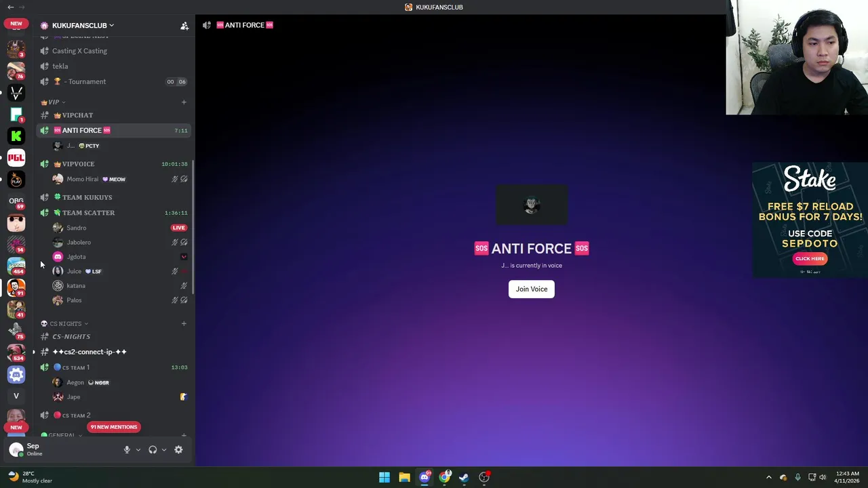Jump to 91 New Mentions

click(114, 427)
